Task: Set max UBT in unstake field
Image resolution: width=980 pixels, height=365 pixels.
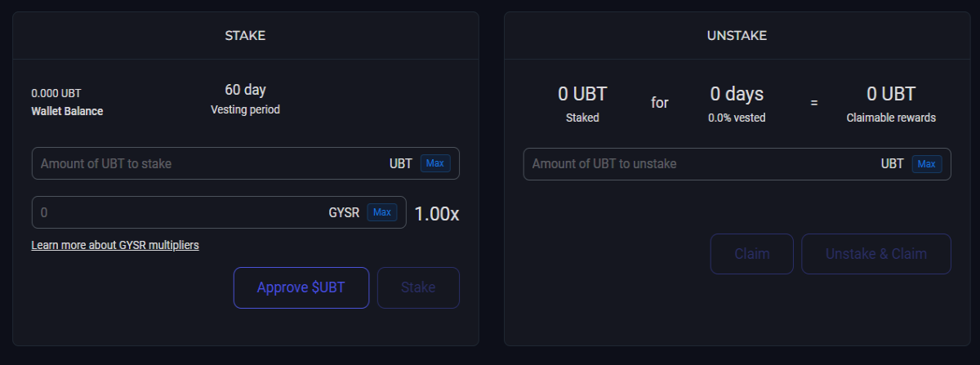Action: tap(927, 163)
